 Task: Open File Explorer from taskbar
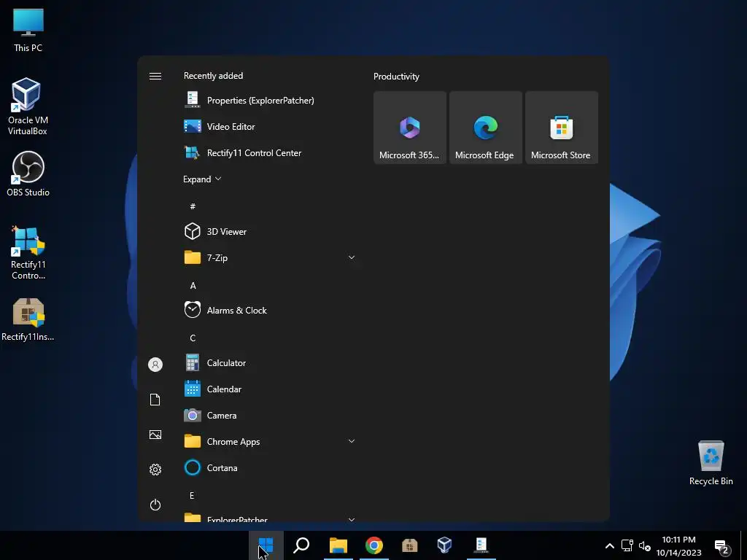click(338, 545)
